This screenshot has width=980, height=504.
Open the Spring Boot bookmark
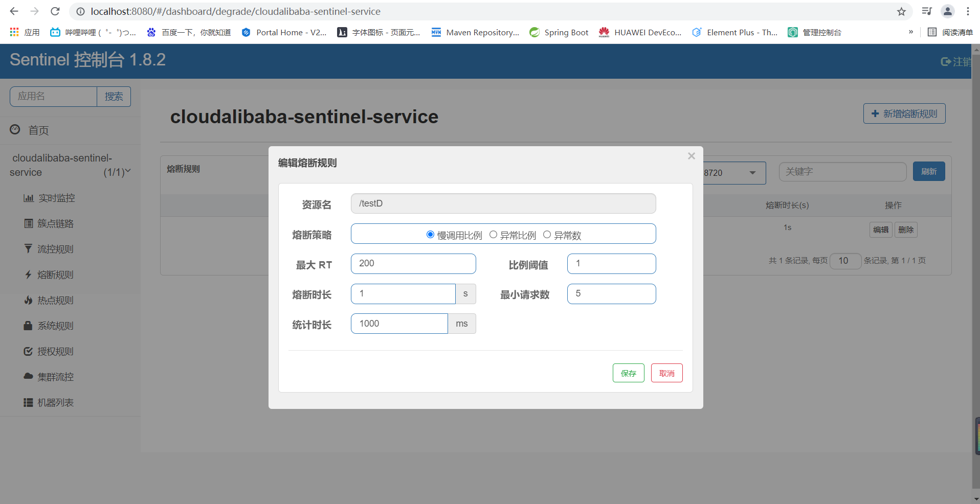tap(559, 32)
